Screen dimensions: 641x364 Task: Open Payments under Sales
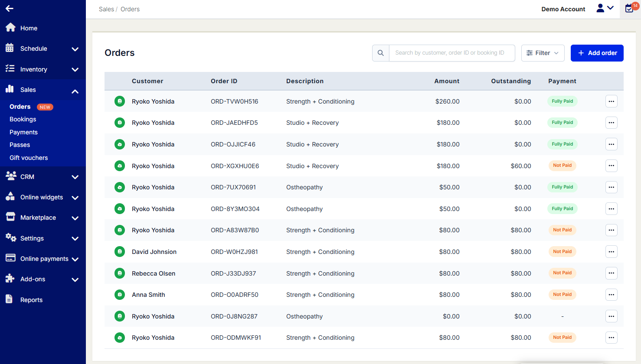point(23,132)
